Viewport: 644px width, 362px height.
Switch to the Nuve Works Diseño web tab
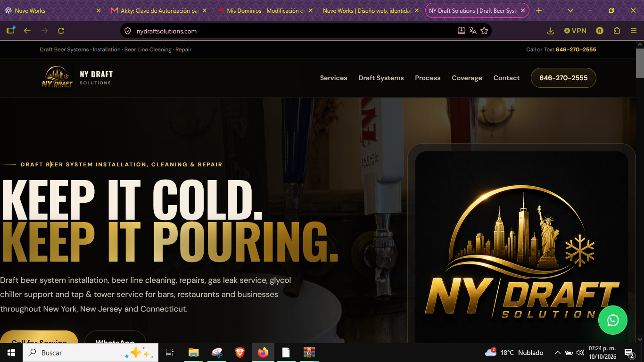(x=371, y=10)
